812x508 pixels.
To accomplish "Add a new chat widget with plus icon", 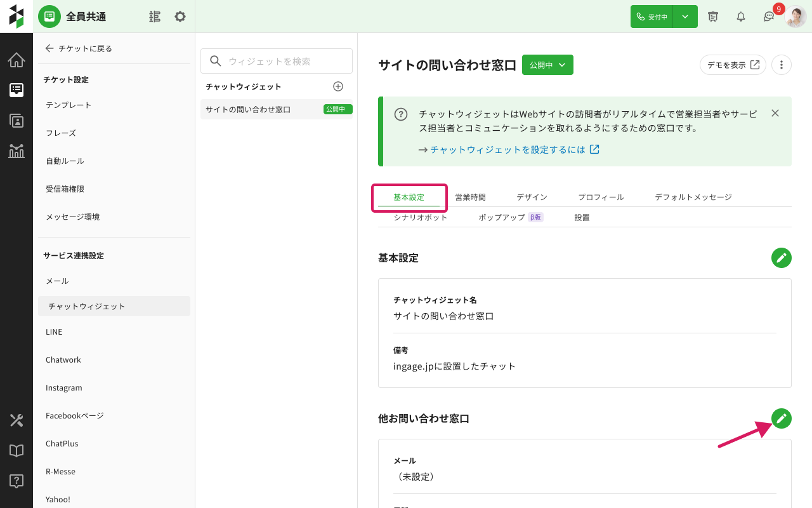I will [338, 86].
